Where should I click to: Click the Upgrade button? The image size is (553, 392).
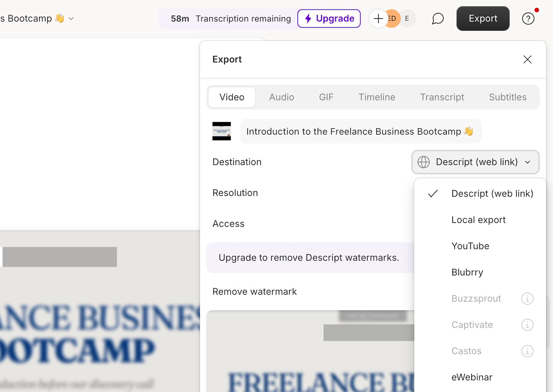[x=329, y=19]
